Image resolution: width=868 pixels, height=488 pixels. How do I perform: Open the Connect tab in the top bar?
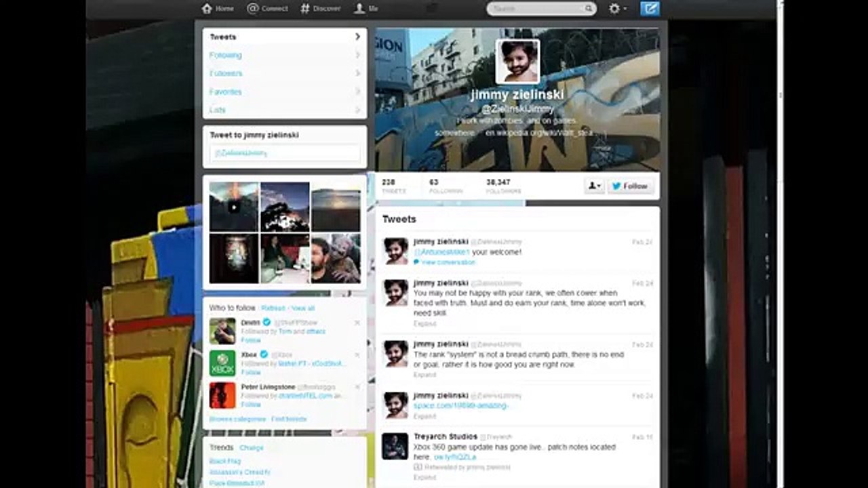click(x=267, y=9)
